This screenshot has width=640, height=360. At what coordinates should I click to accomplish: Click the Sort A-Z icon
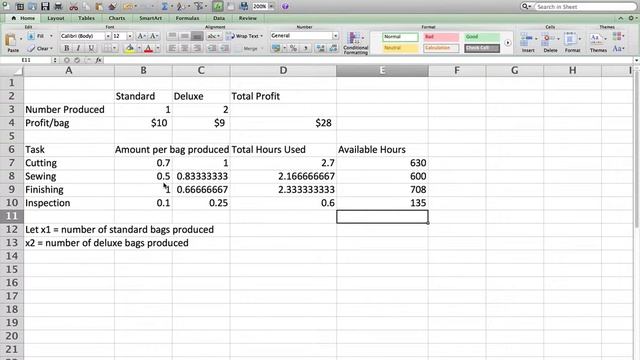pyautogui.click(x=180, y=7)
